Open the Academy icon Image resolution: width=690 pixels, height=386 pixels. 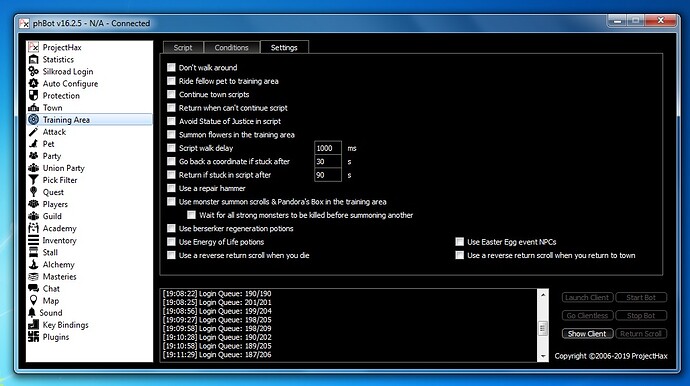point(33,228)
